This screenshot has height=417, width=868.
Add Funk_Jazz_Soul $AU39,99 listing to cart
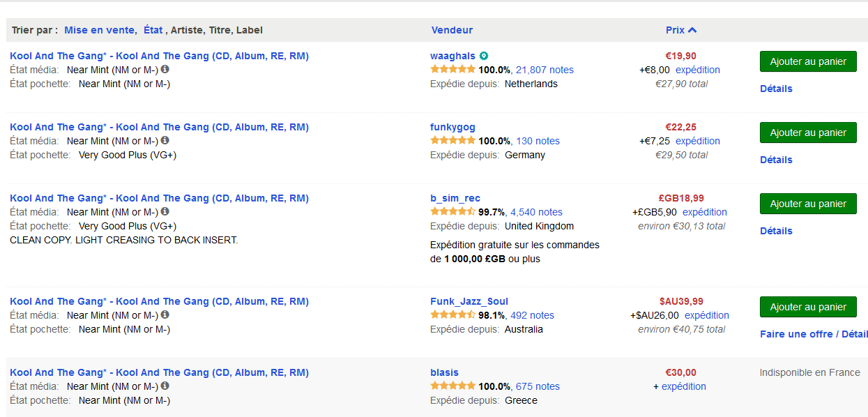coord(808,307)
